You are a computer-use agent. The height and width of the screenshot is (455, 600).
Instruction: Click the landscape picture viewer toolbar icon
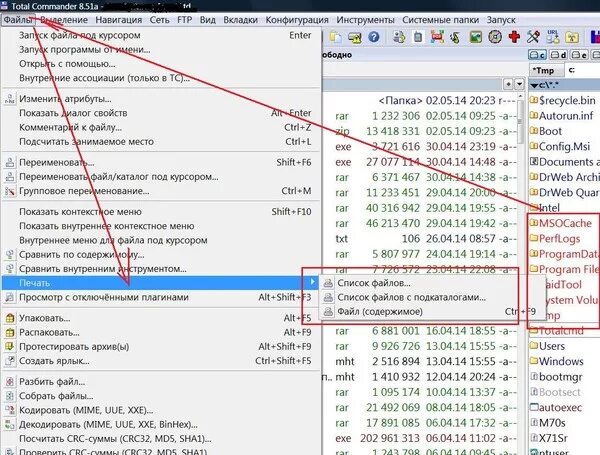tap(476, 37)
